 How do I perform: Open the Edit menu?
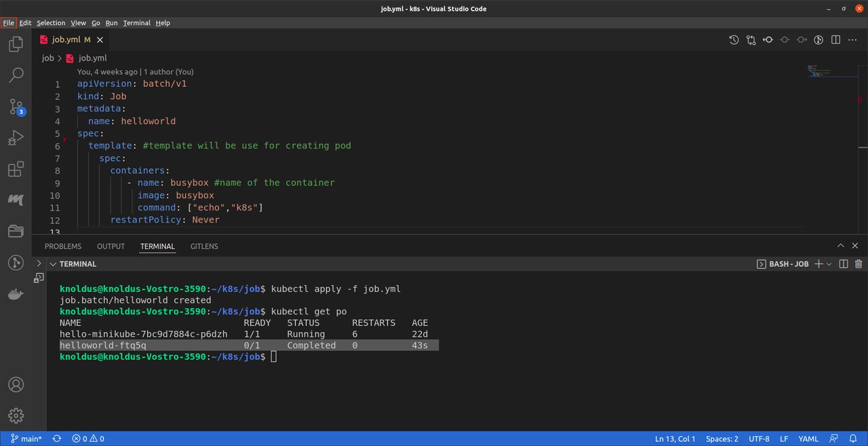[25, 23]
